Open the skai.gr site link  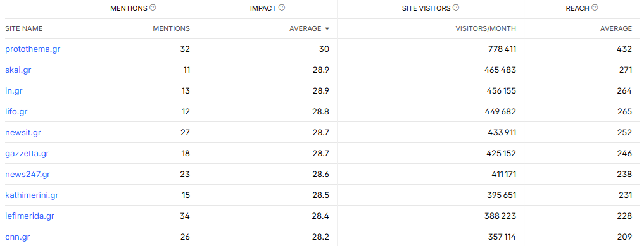click(x=18, y=70)
